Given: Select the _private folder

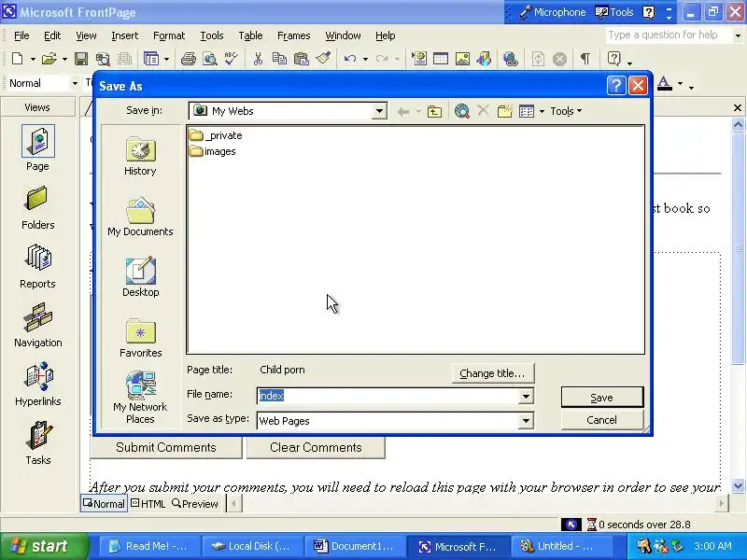Looking at the screenshot, I should coord(216,135).
